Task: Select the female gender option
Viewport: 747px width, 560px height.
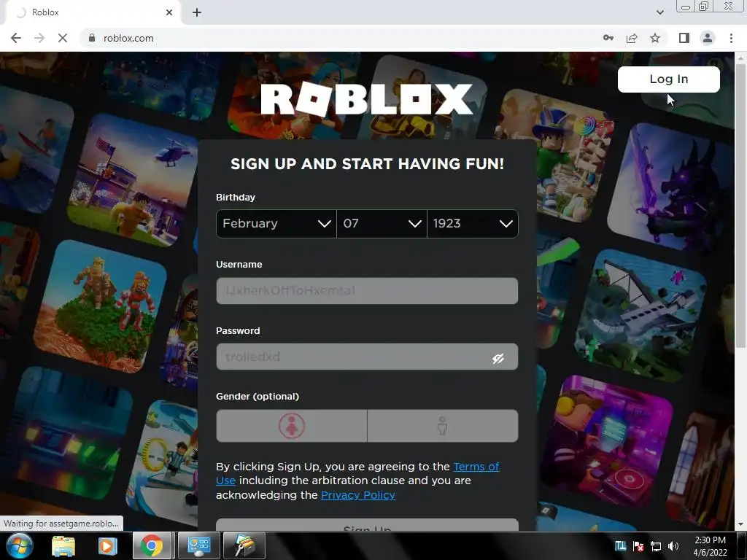Action: (292, 426)
